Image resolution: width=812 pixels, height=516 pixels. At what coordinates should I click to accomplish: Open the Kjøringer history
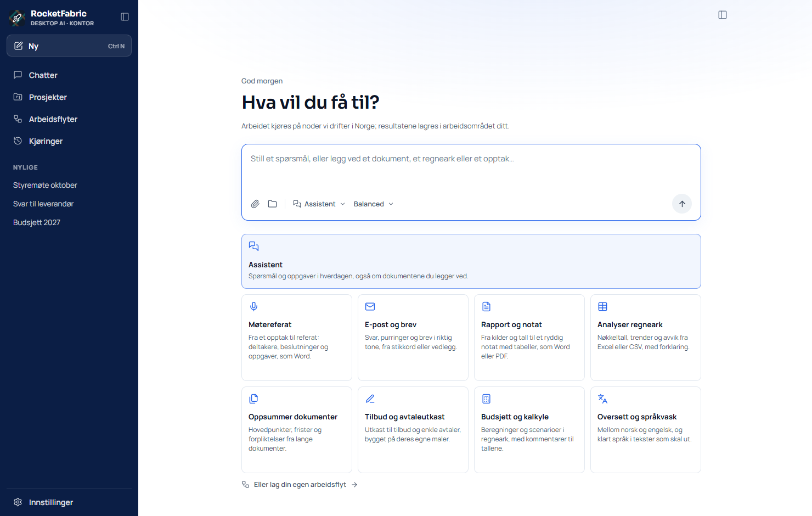69,141
